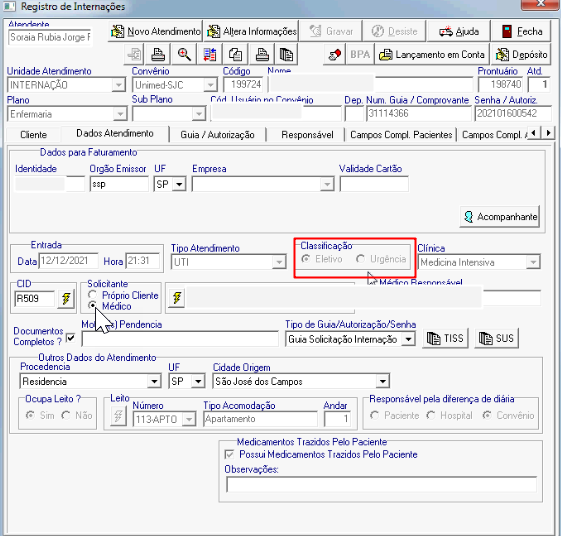Image resolution: width=561 pixels, height=536 pixels.
Task: Toggle Possui Medicamentos Trazidos Pelo Paciente
Action: tap(229, 454)
